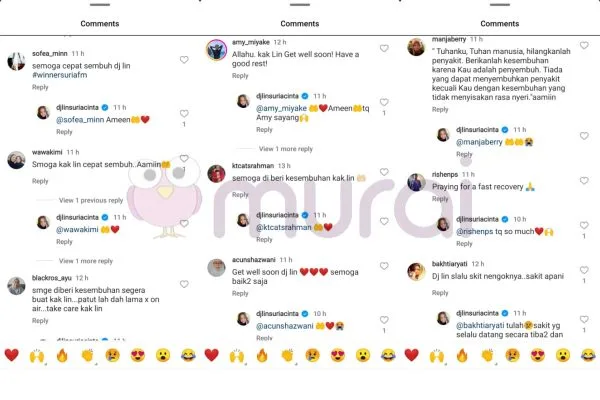Tap the clapping hands emoji in middle bar
This screenshot has height=400, width=600.
click(287, 356)
